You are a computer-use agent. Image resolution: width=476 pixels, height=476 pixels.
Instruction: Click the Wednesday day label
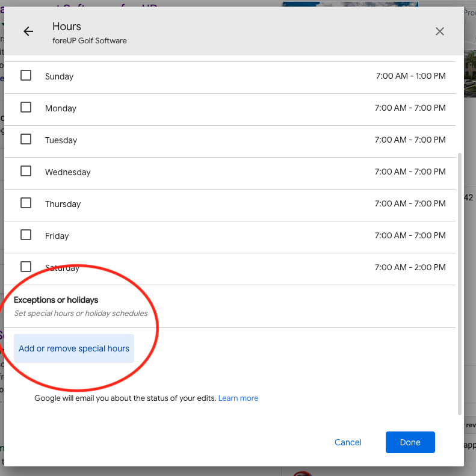pos(67,172)
